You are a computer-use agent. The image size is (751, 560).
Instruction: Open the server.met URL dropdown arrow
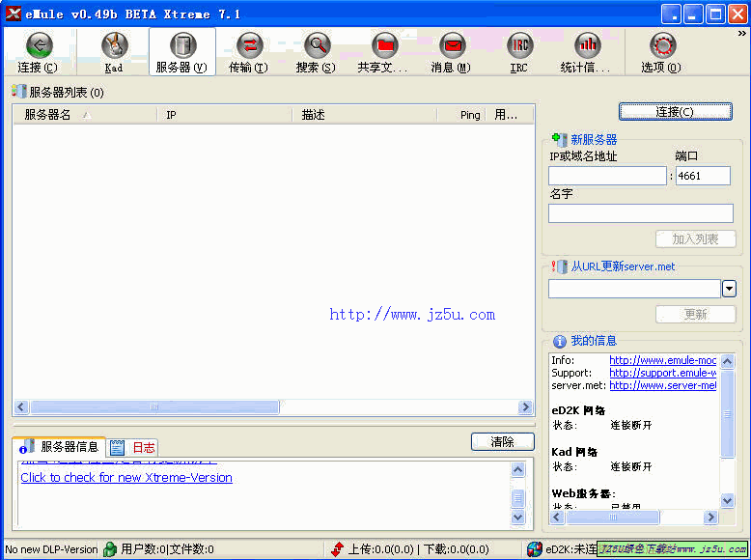pyautogui.click(x=729, y=289)
